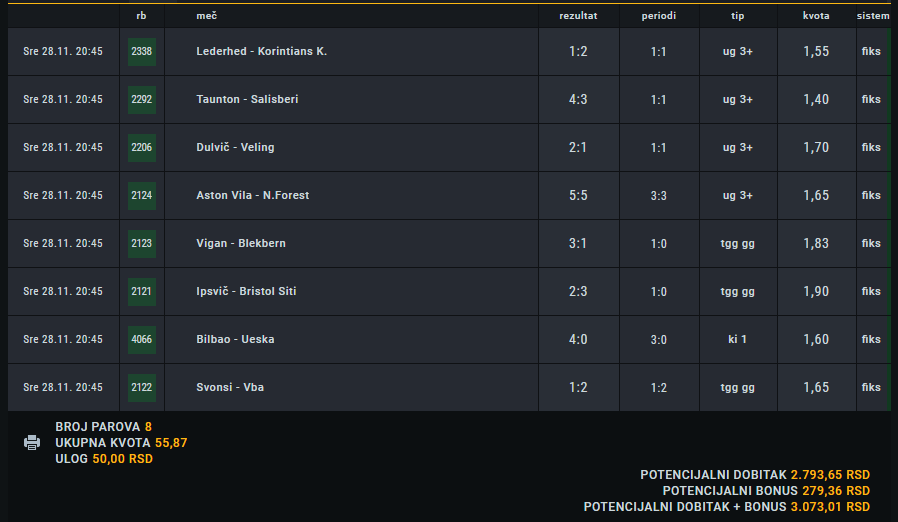This screenshot has height=522, width=898.
Task: Click the potential winnings 3.073,01 RSD total
Action: 830,507
